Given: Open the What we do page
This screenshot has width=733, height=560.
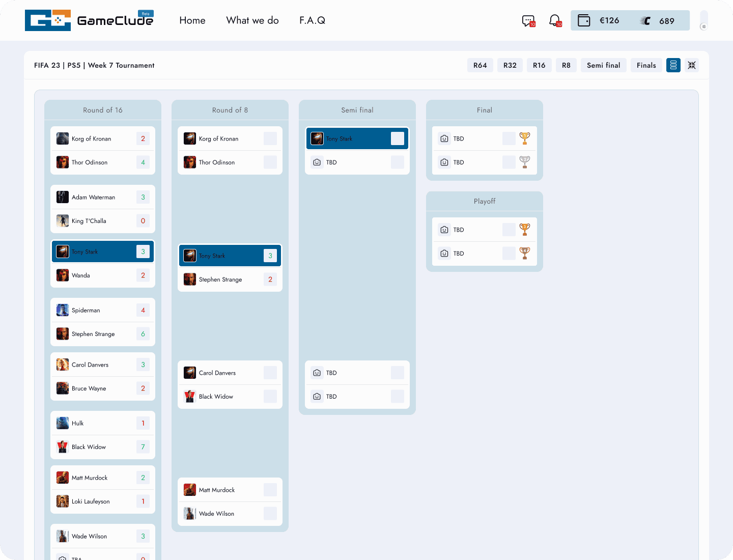Looking at the screenshot, I should click(x=252, y=20).
